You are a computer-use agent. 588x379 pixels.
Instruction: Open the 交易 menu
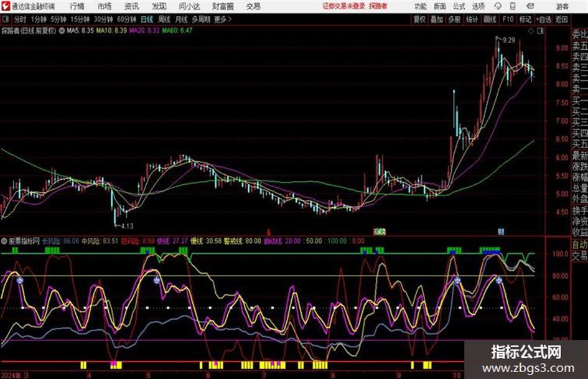coord(253,6)
